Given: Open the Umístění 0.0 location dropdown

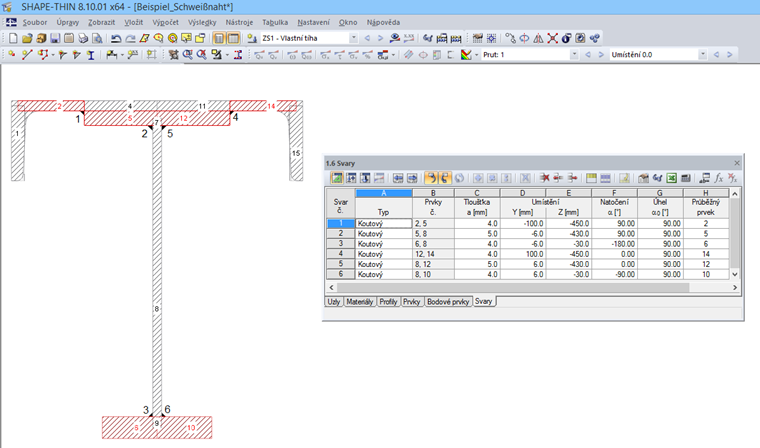Looking at the screenshot, I should [702, 55].
